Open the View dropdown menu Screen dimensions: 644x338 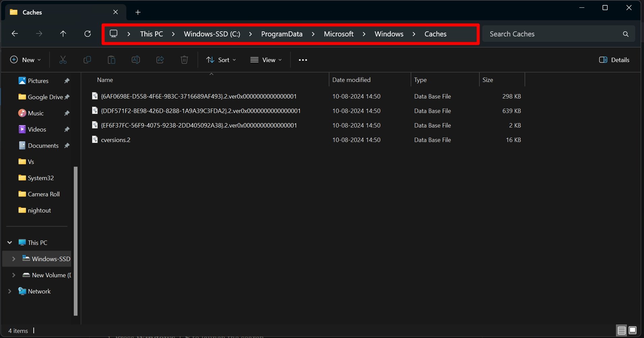tap(266, 60)
